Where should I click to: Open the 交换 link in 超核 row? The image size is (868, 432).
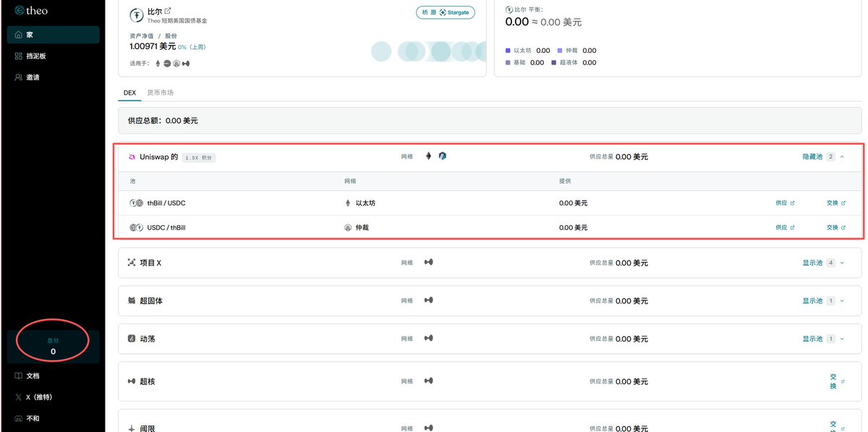tap(836, 381)
